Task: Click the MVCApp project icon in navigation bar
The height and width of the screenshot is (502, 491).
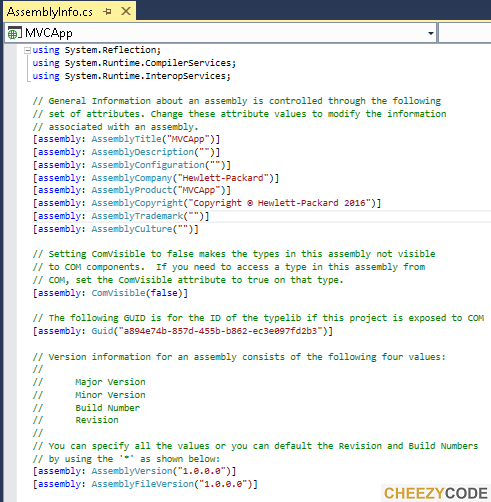Action: [x=14, y=33]
